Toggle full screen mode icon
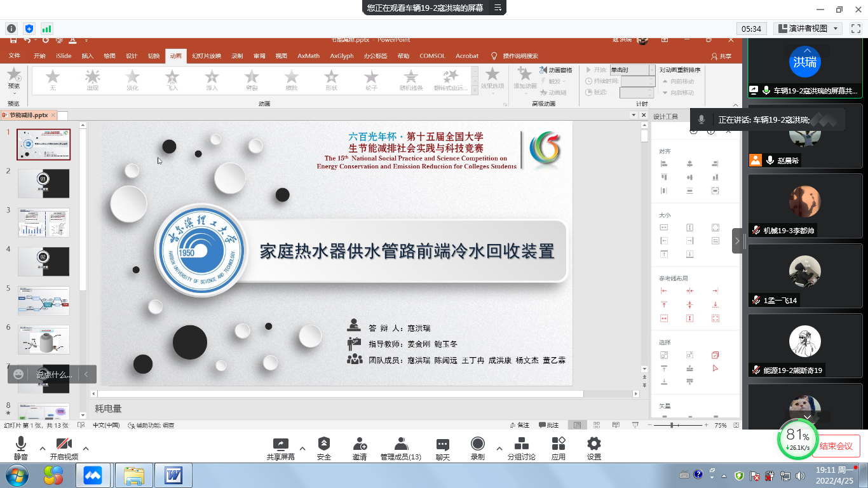The height and width of the screenshot is (488, 868). [x=856, y=29]
